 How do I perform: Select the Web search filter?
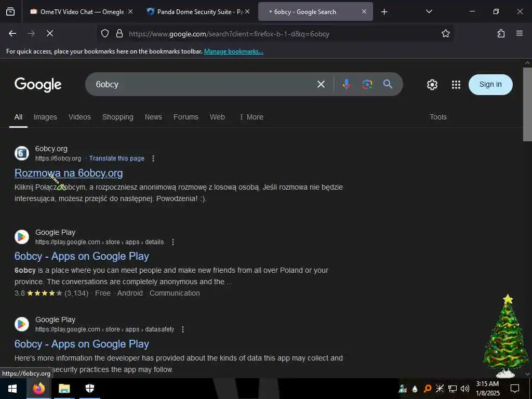tap(217, 117)
